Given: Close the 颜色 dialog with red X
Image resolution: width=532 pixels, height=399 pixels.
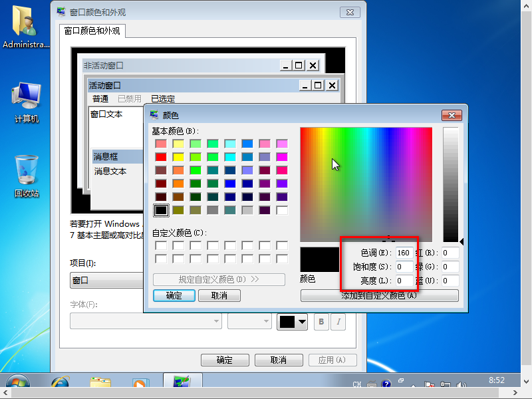Looking at the screenshot, I should (452, 115).
